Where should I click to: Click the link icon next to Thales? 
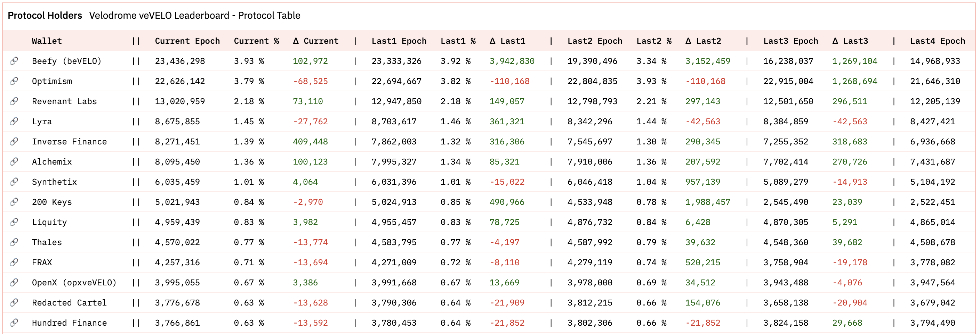point(14,242)
